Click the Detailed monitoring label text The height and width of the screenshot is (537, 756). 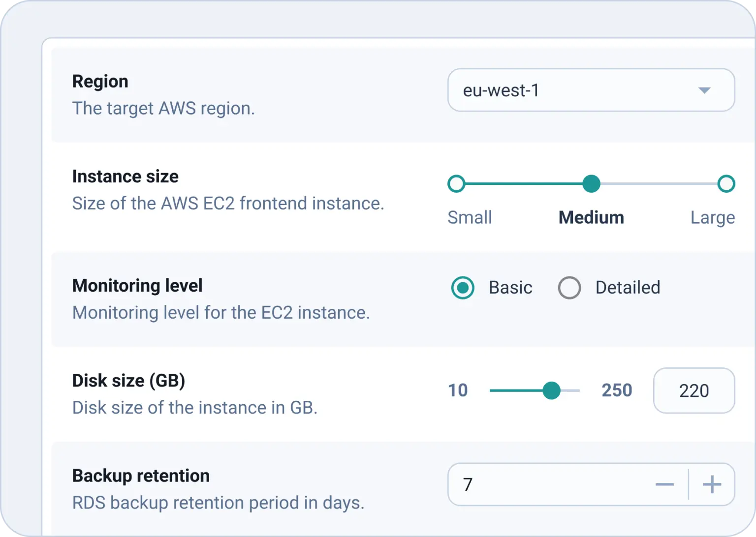(x=628, y=288)
